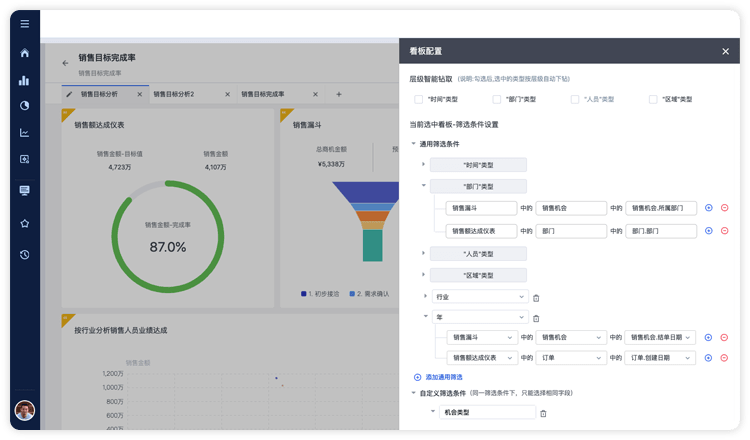Open the 销售额达成仪表 dropdown under 年

point(482,358)
